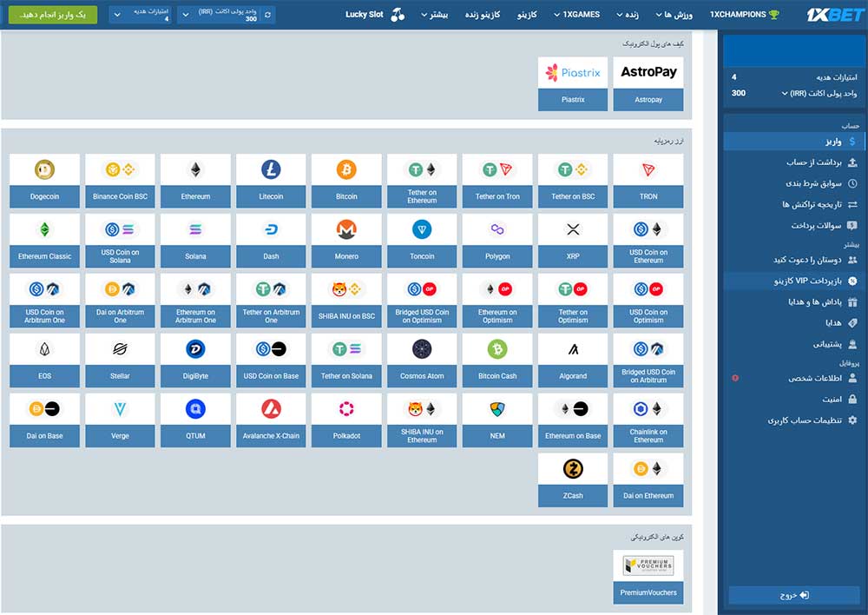
Task: Select the Dogecoin deposit option
Action: pyautogui.click(x=44, y=181)
